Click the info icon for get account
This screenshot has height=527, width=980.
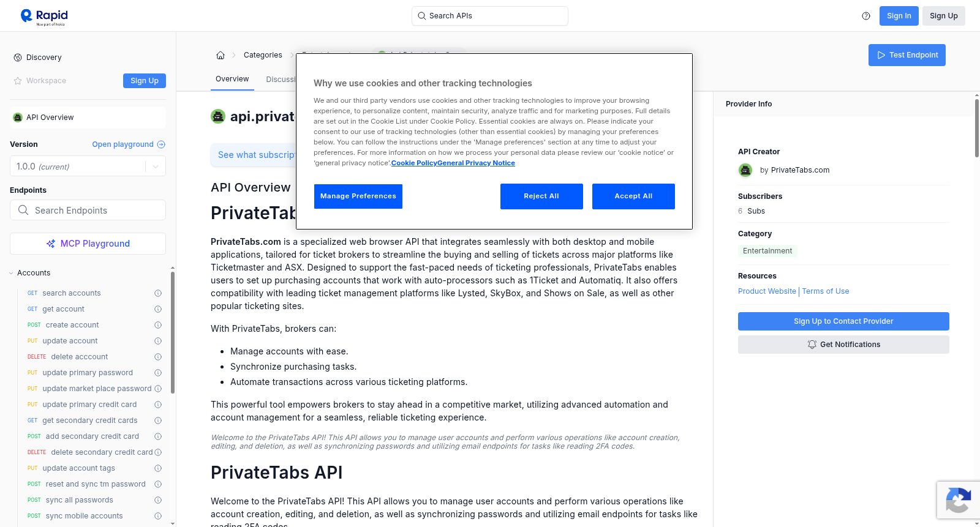pos(158,309)
